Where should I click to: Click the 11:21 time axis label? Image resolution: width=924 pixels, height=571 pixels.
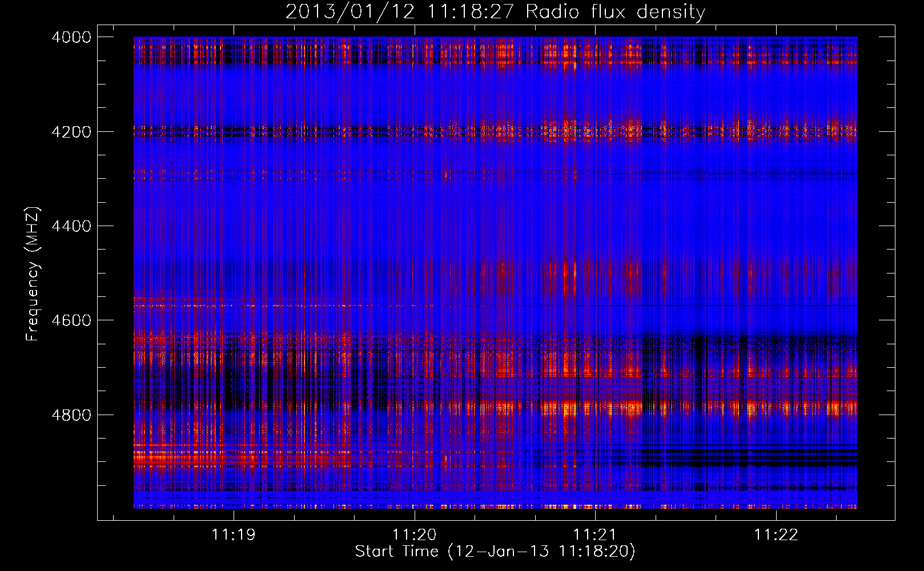click(595, 534)
